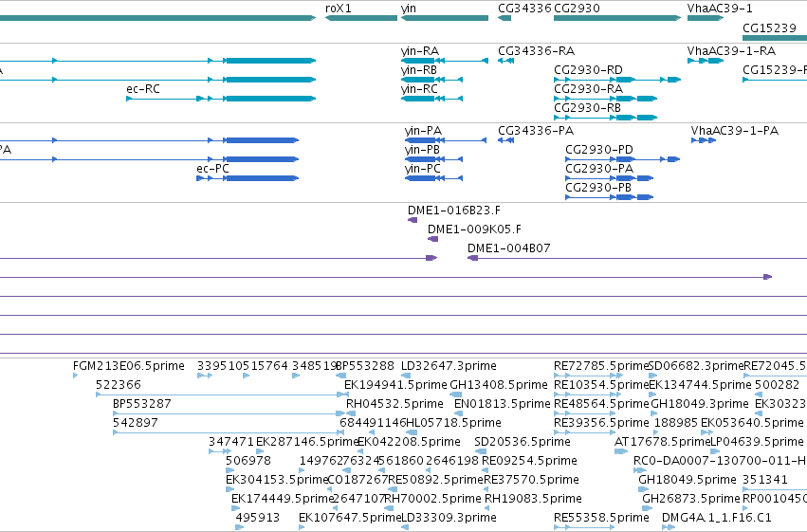Click EST RE09254.5prime label
The image size is (807, 532).
coord(529,461)
